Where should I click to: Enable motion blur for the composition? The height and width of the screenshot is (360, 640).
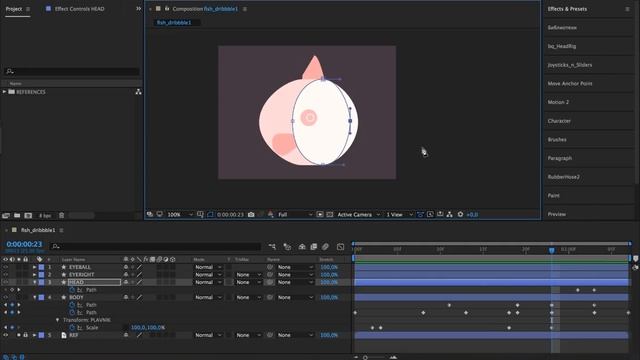coord(325,247)
